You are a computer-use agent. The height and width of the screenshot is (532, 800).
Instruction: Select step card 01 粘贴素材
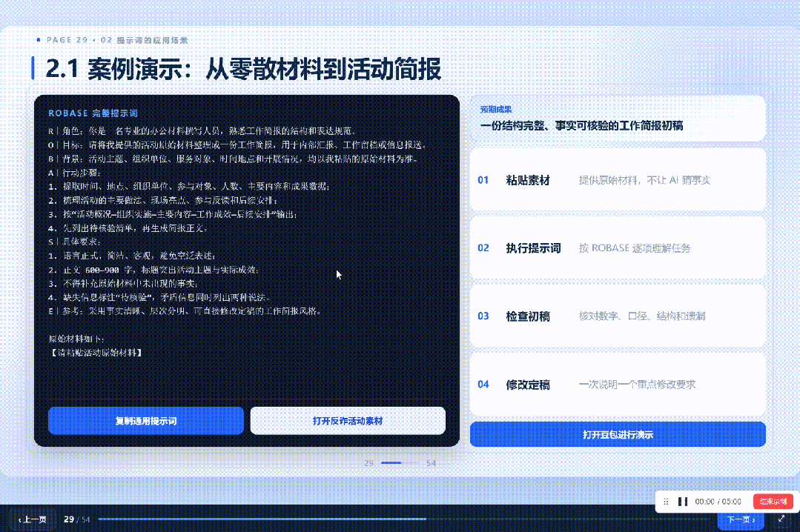pyautogui.click(x=618, y=180)
